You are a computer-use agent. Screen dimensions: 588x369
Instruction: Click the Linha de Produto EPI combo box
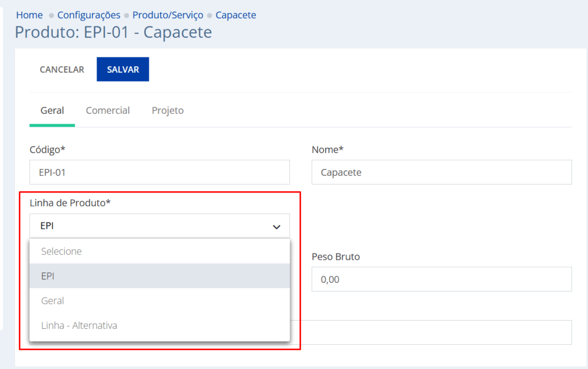(160, 226)
